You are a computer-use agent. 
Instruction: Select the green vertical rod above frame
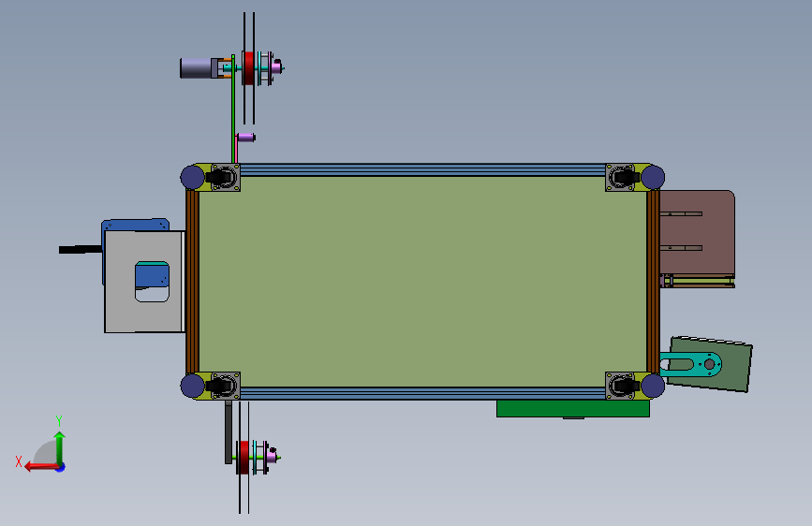pos(233,109)
